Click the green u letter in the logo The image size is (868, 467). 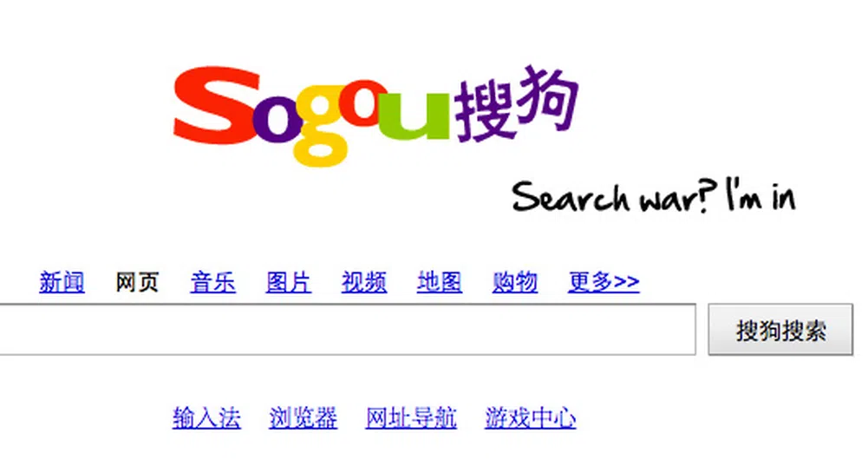point(414,115)
